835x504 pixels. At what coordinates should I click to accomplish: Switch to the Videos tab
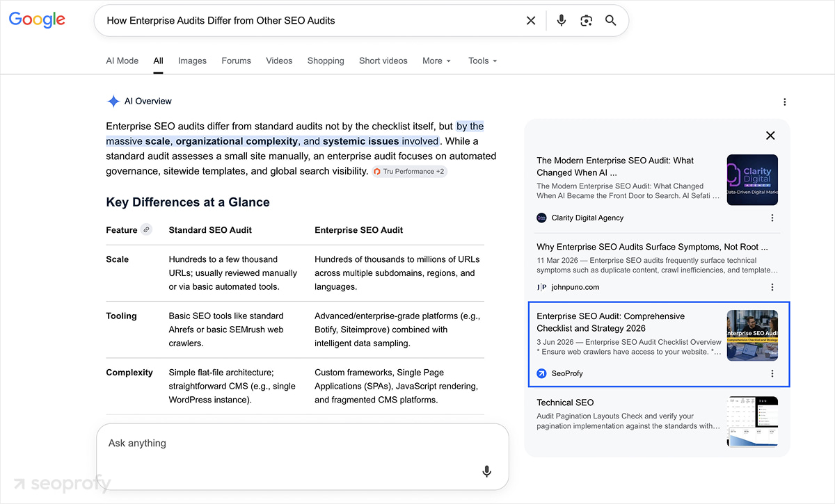pyautogui.click(x=279, y=60)
